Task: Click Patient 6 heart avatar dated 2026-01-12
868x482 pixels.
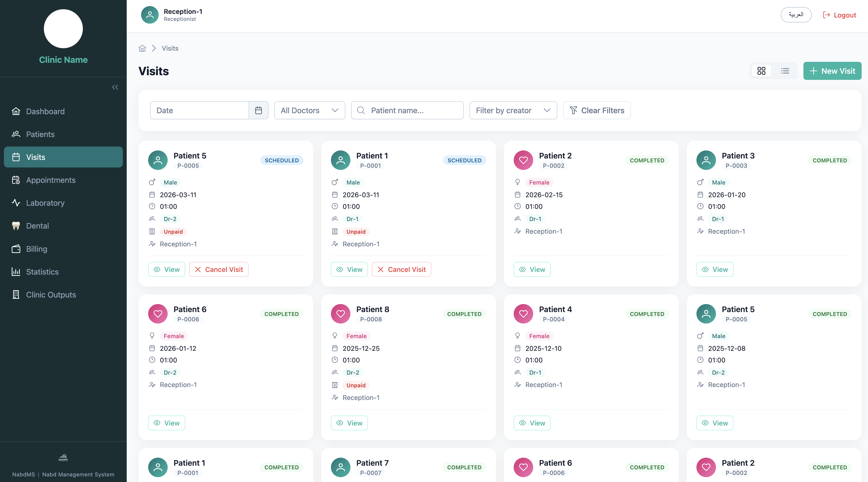Action: click(158, 314)
